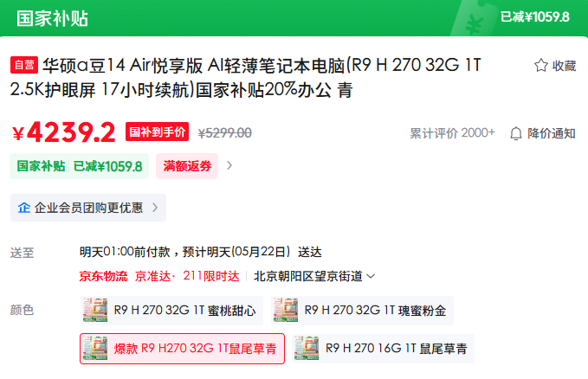This screenshot has height=379, width=588.
Task: Select R9 H 270 16G 1T 鼠尾草青 option
Action: pyautogui.click(x=384, y=349)
